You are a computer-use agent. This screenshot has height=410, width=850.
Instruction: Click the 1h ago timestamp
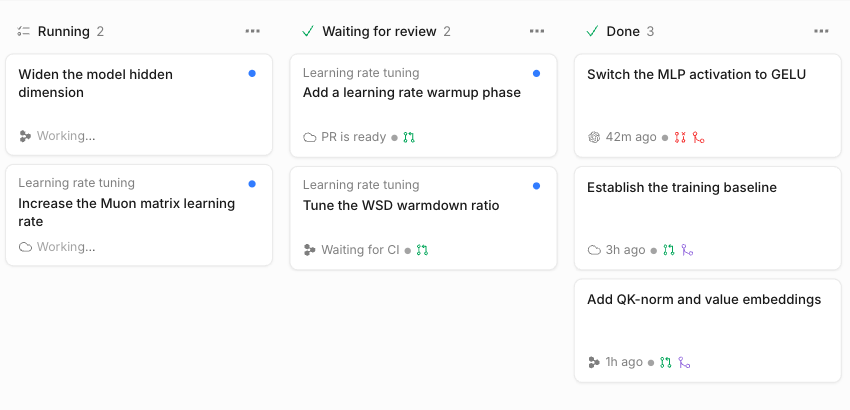tap(623, 362)
